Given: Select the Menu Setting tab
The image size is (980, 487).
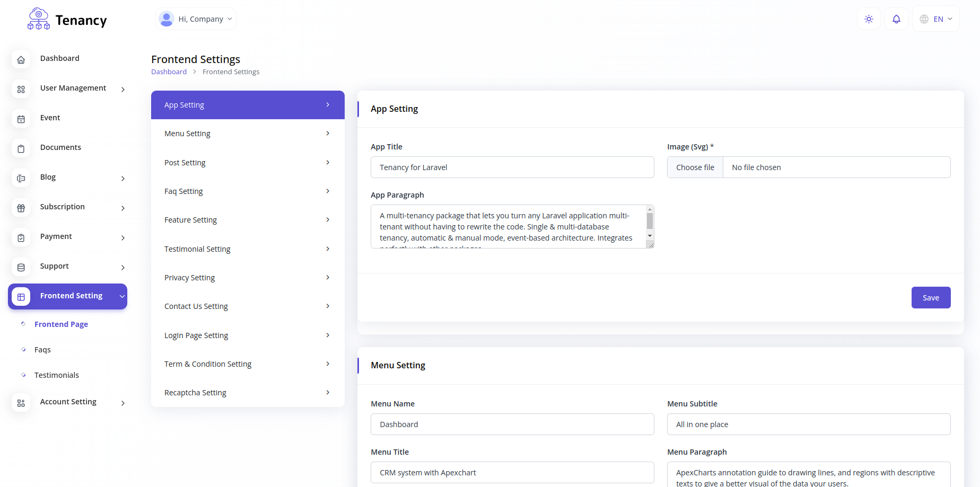Looking at the screenshot, I should 248,134.
